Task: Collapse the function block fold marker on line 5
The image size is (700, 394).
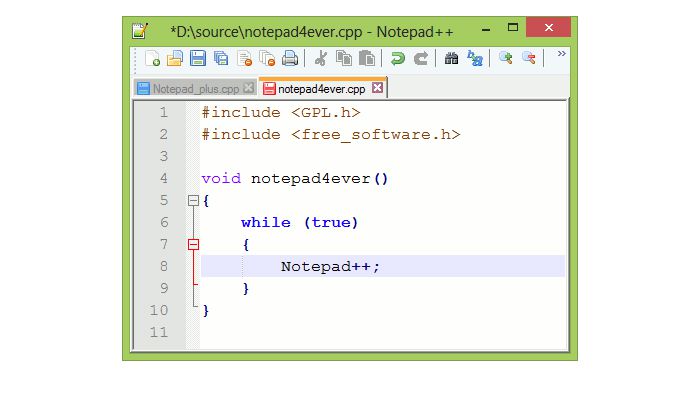Action: 193,200
